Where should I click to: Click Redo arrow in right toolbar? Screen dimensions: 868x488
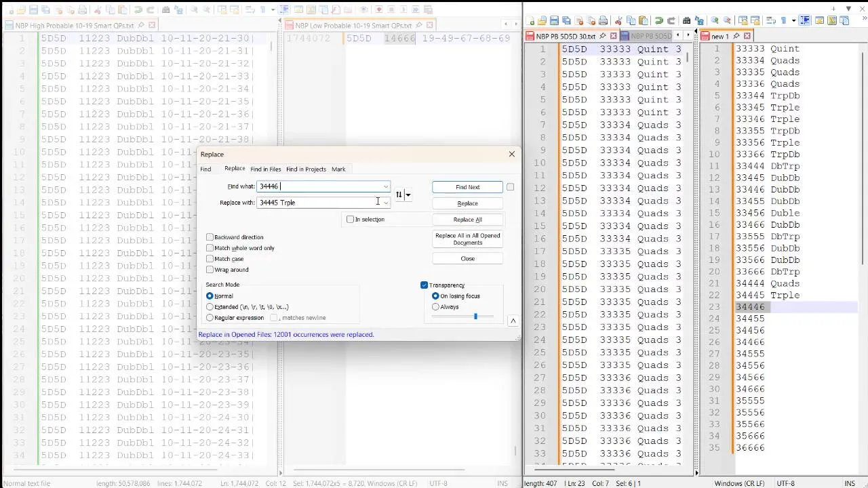[671, 20]
